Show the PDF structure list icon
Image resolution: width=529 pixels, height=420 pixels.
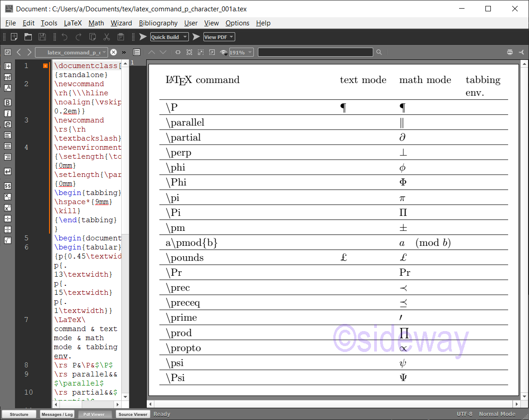pos(137,52)
